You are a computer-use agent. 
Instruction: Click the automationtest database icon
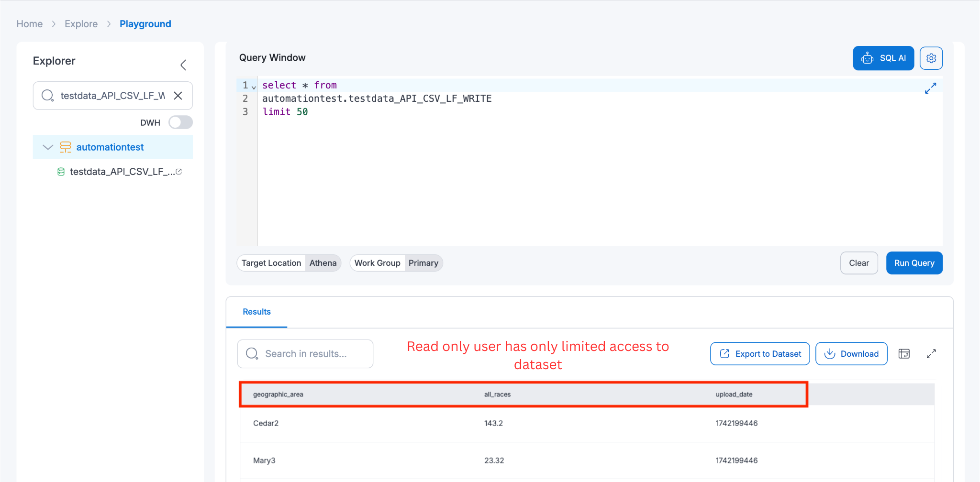[x=66, y=147]
